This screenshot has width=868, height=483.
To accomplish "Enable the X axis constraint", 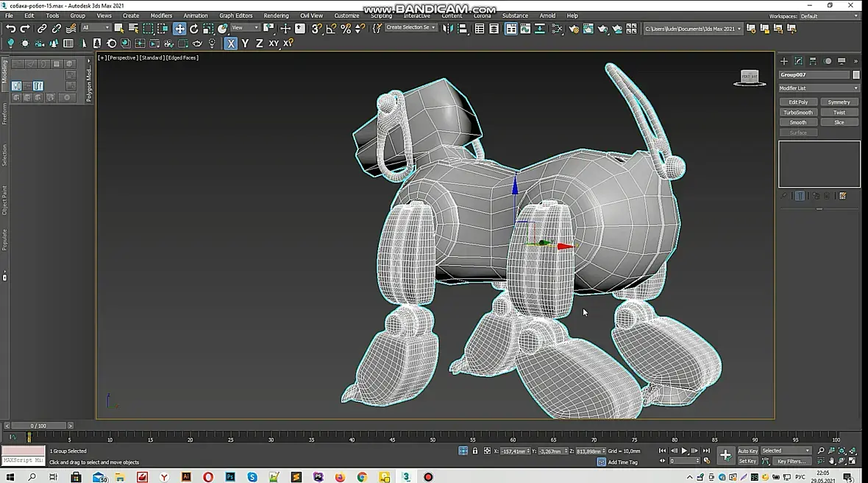I will point(231,43).
